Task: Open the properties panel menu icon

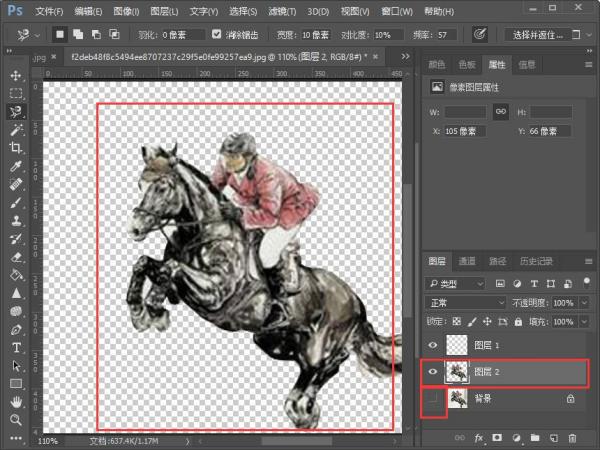Action: click(x=589, y=65)
